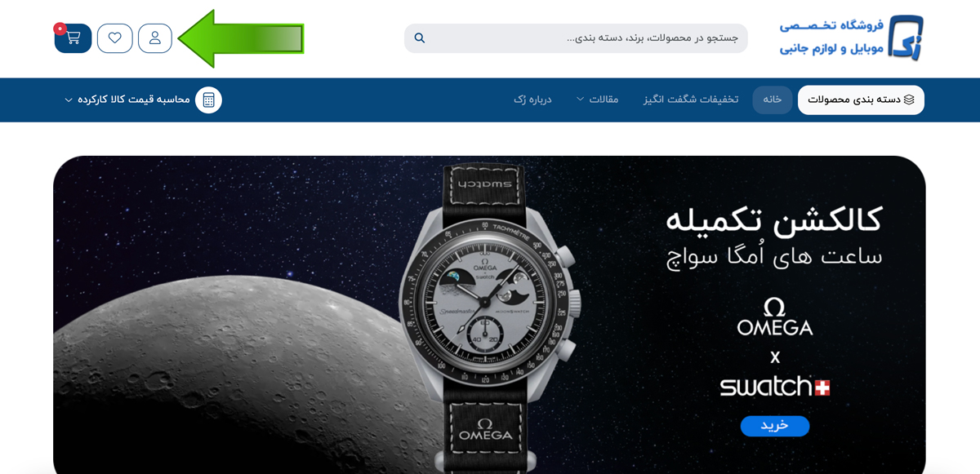Image resolution: width=980 pixels, height=474 pixels.
Task: Click the محاسبه قیمت کالا کارکرده label
Action: [134, 100]
